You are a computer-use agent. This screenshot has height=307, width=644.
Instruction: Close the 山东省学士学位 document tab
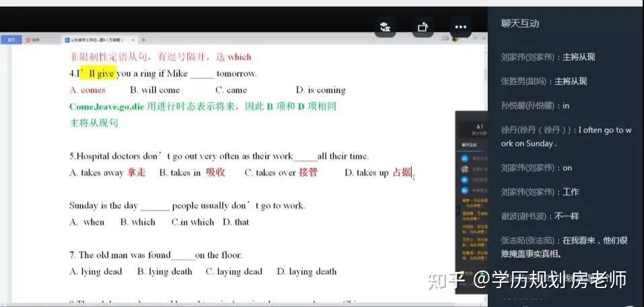point(133,40)
